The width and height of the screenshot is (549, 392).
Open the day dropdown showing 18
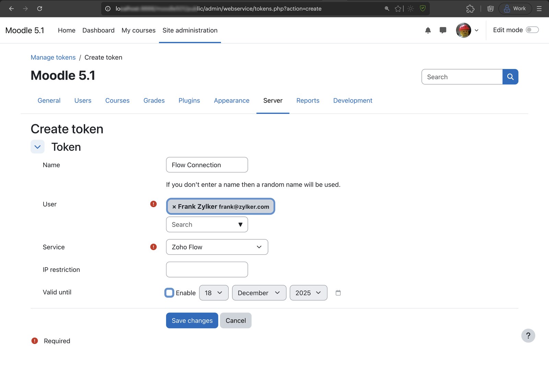pyautogui.click(x=214, y=293)
